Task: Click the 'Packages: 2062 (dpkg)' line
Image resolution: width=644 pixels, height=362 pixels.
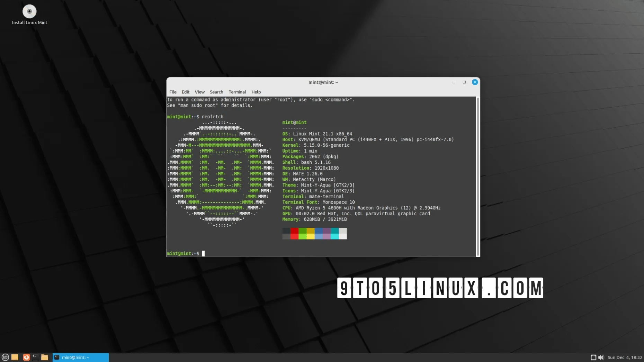Action: pyautogui.click(x=310, y=156)
